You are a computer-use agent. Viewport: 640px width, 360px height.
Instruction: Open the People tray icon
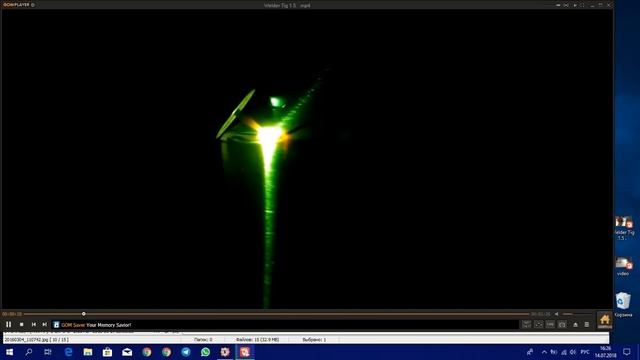click(530, 352)
